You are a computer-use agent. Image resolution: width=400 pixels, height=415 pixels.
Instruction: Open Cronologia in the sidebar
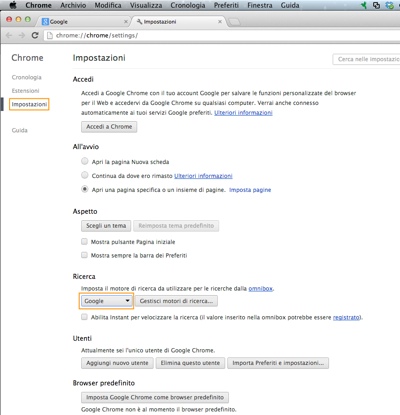coord(27,77)
